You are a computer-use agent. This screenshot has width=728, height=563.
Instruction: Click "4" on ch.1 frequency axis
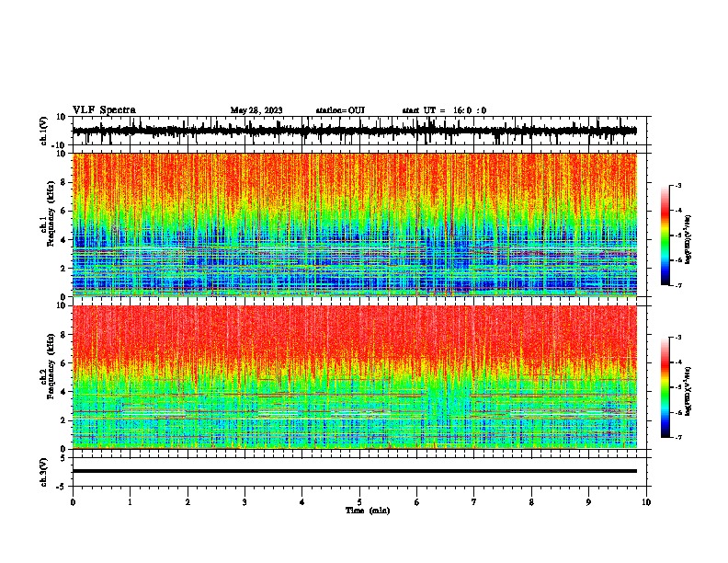pos(64,240)
